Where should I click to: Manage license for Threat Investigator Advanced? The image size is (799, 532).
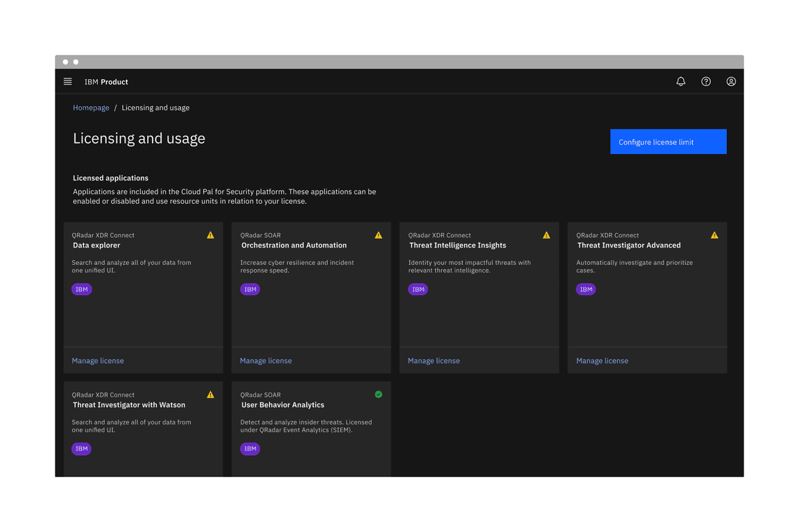(x=602, y=361)
